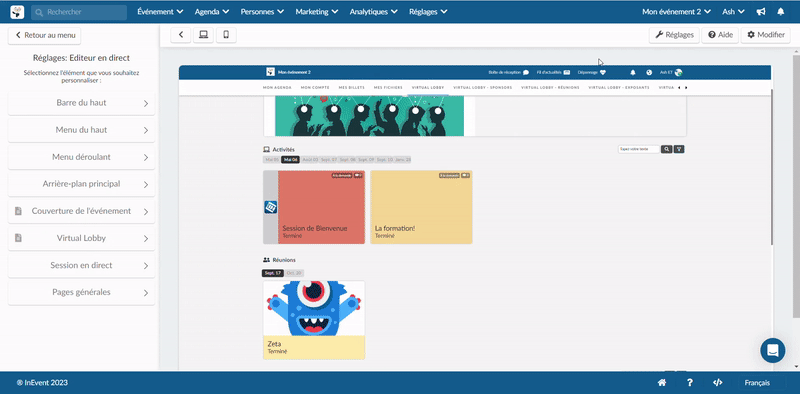
Task: Click the Rechercher search field
Action: click(x=79, y=12)
